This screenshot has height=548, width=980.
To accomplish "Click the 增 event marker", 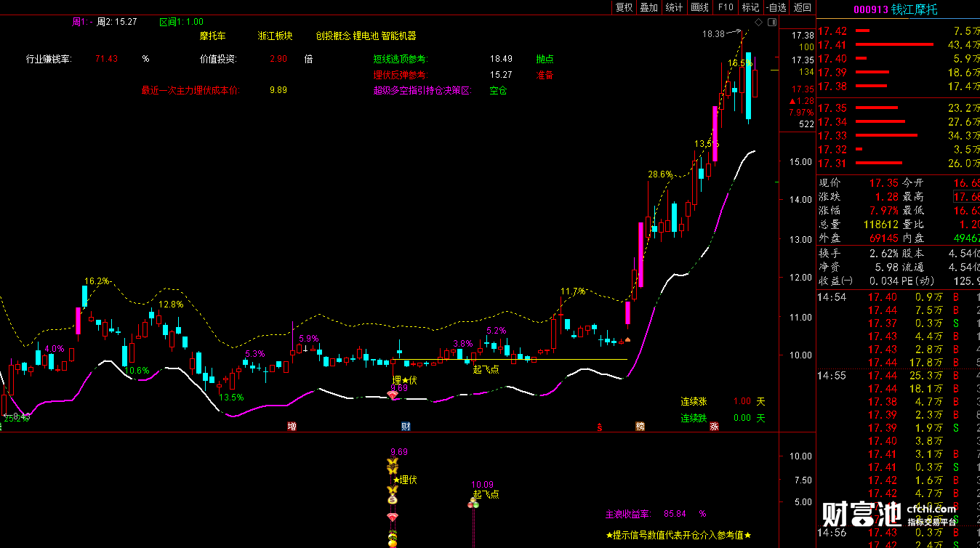I will [292, 426].
